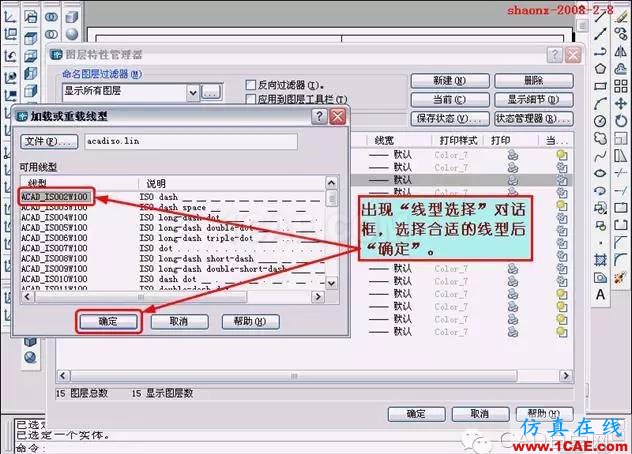This screenshot has width=632, height=454.
Task: Select the Insert Block tool
Action: (600, 208)
